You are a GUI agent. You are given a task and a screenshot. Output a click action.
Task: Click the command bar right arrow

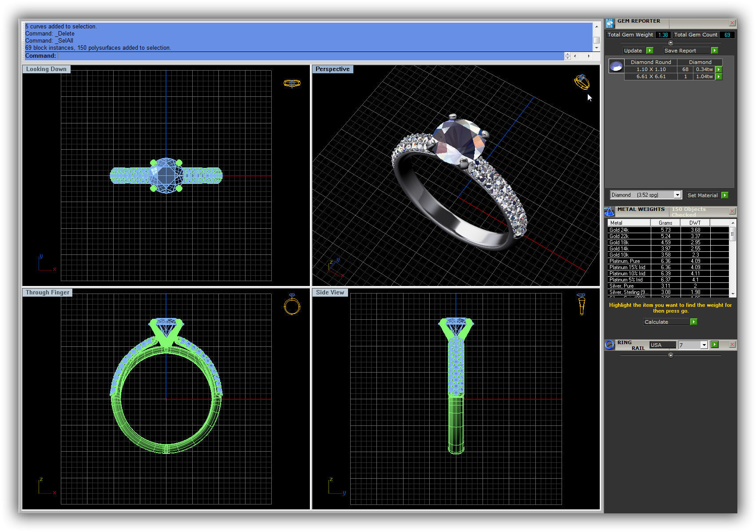[x=589, y=56]
